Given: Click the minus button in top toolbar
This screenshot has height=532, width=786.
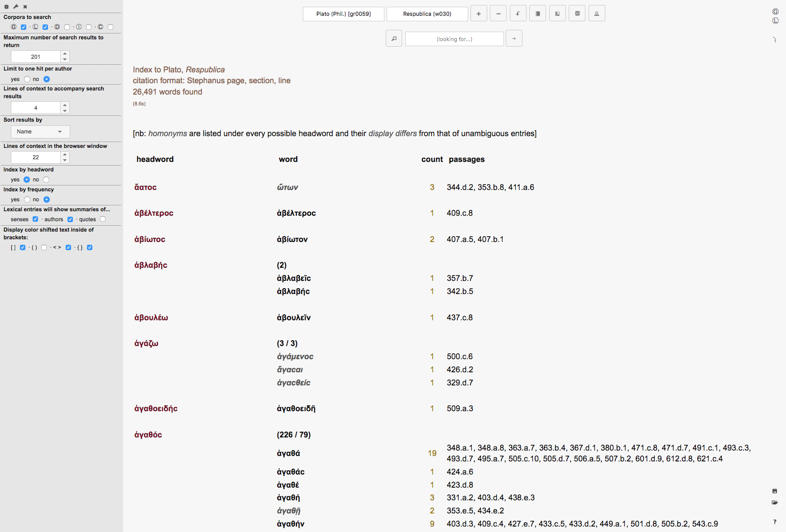Looking at the screenshot, I should tap(498, 14).
